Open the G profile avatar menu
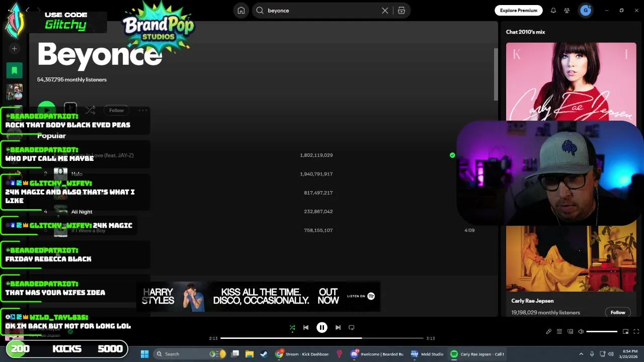Viewport: 644px width, 362px height. pos(585,10)
